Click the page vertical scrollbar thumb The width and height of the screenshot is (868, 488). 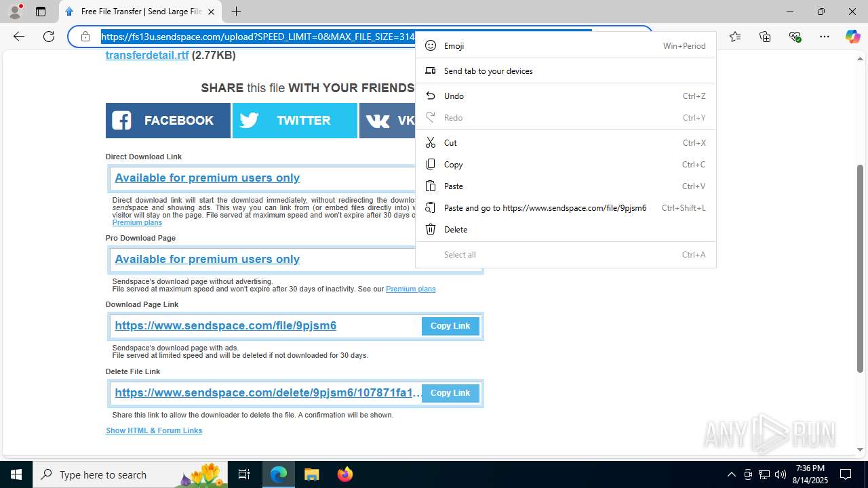[860, 268]
